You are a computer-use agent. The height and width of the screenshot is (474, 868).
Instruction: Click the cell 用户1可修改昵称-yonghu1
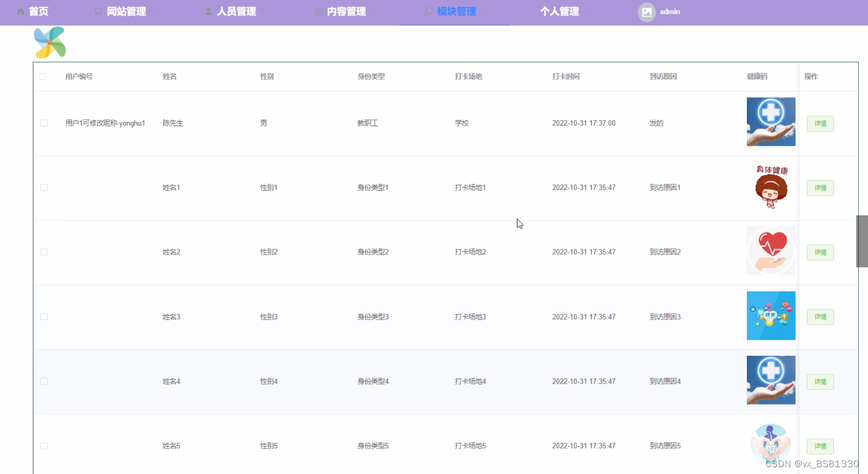tap(106, 123)
